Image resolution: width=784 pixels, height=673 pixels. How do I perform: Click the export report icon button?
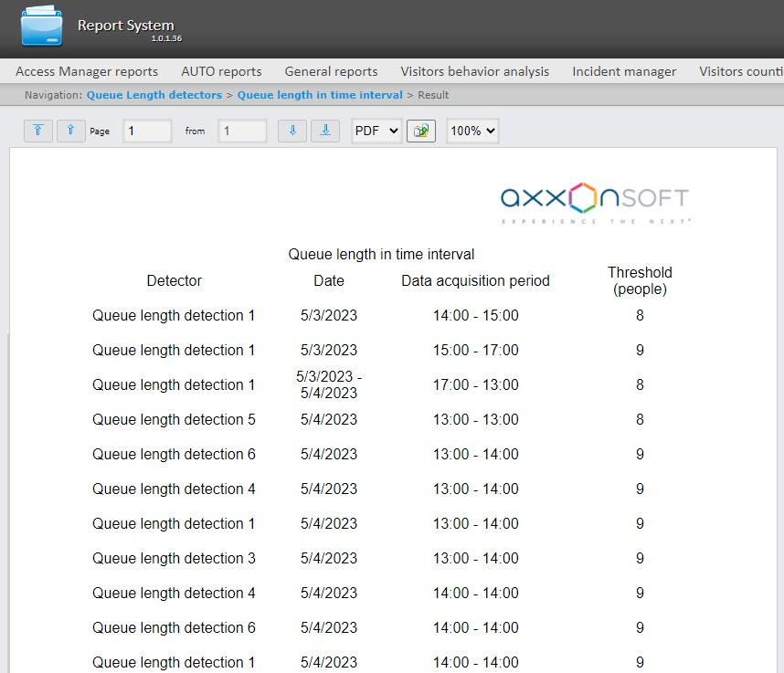coord(421,131)
